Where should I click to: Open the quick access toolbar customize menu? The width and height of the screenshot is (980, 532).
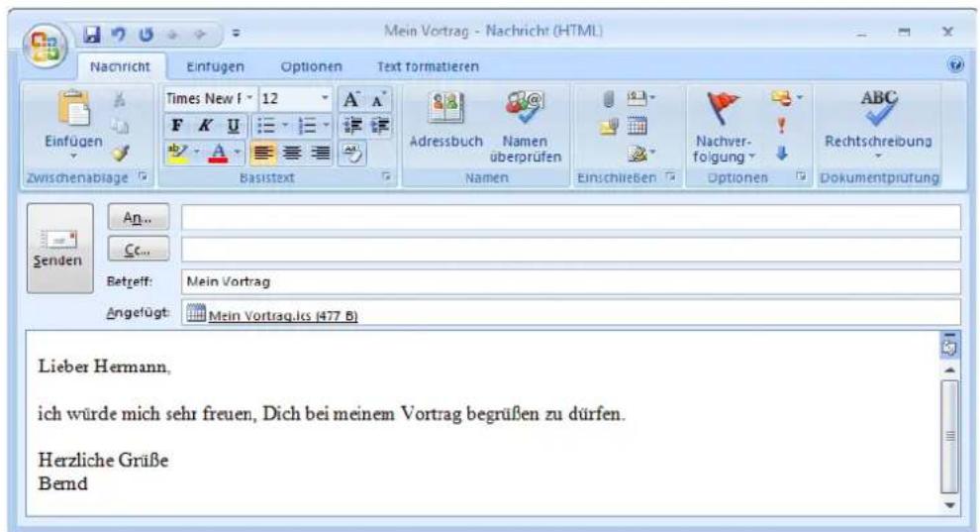click(236, 33)
